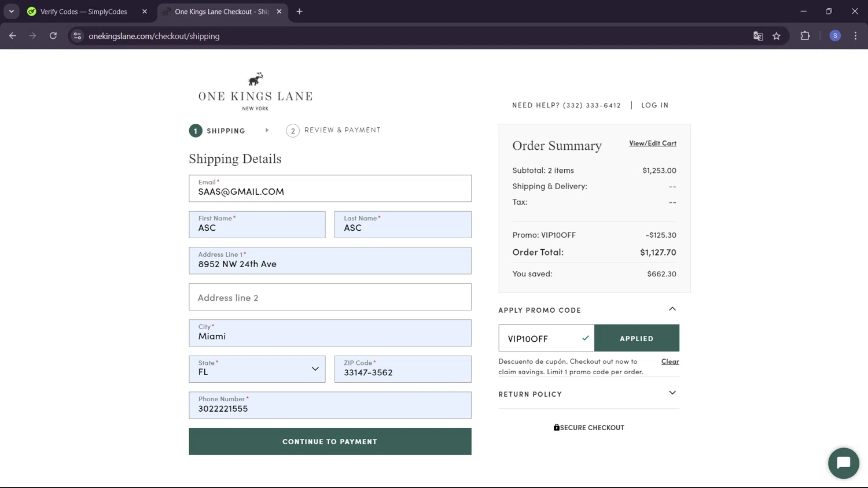Click the promo code green checkmark

tap(586, 338)
